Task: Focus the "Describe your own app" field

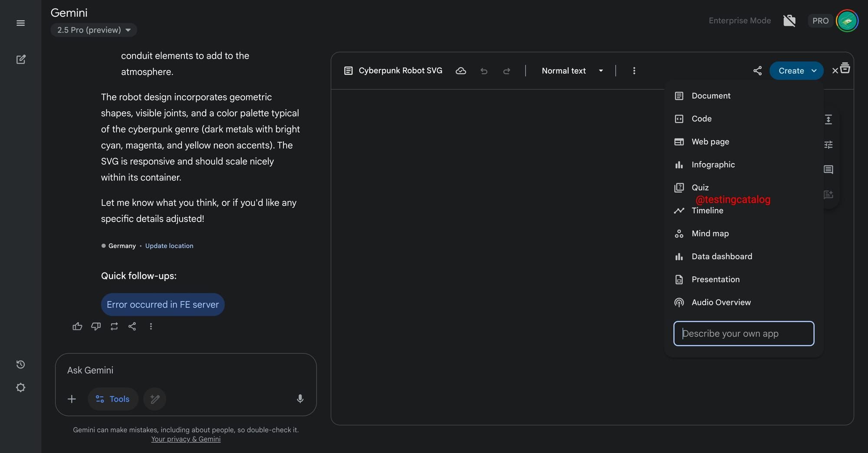Action: [744, 334]
